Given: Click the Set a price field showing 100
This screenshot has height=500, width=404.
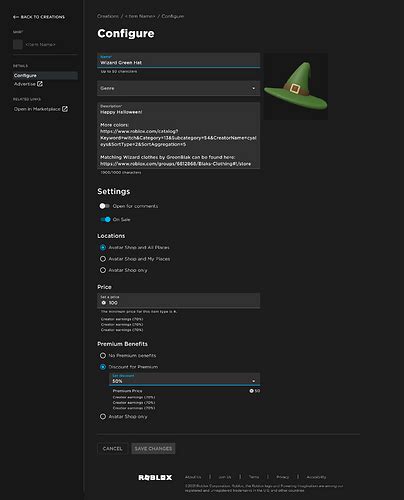Looking at the screenshot, I should click(x=178, y=300).
